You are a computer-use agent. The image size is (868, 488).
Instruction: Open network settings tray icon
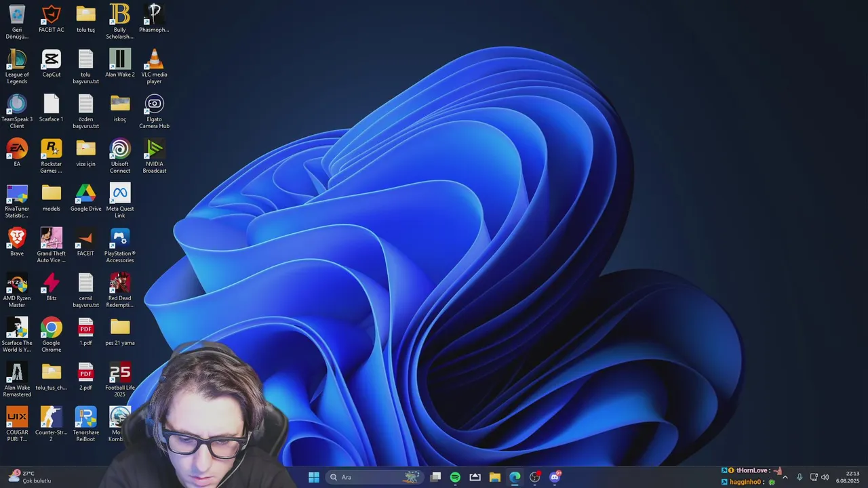814,477
